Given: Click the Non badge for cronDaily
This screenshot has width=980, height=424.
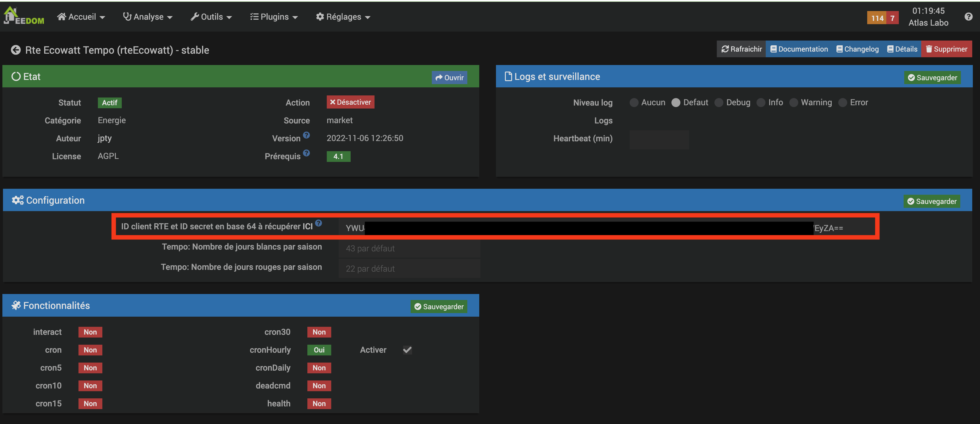Looking at the screenshot, I should (x=319, y=368).
